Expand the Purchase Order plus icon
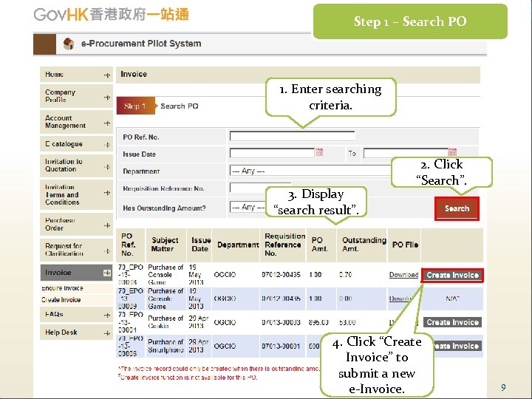532x399 pixels. click(107, 225)
